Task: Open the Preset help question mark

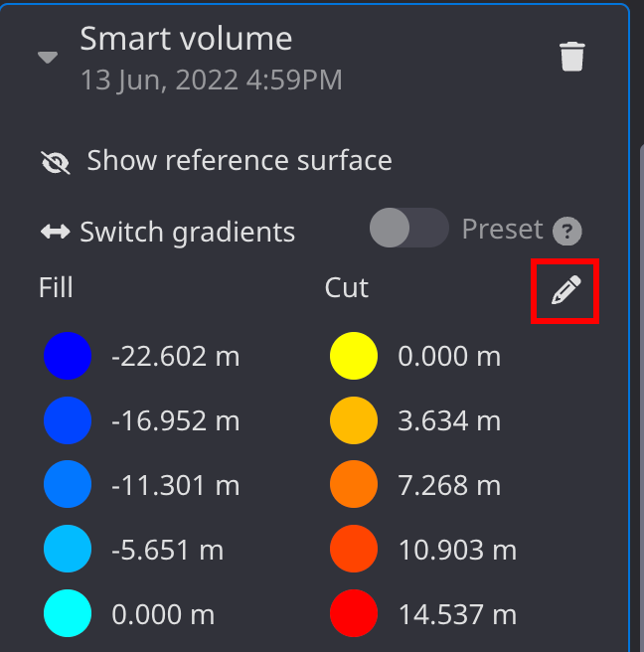Action: [566, 233]
